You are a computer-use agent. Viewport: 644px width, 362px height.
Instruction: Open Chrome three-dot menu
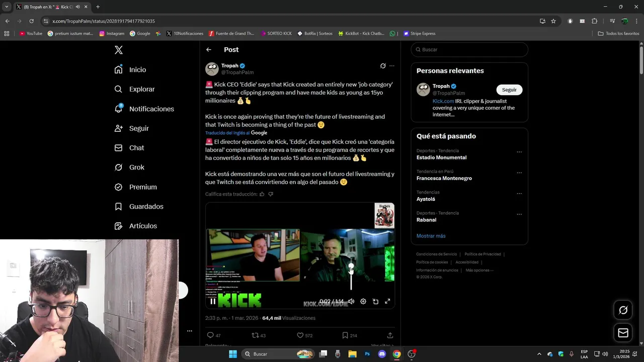(x=636, y=21)
